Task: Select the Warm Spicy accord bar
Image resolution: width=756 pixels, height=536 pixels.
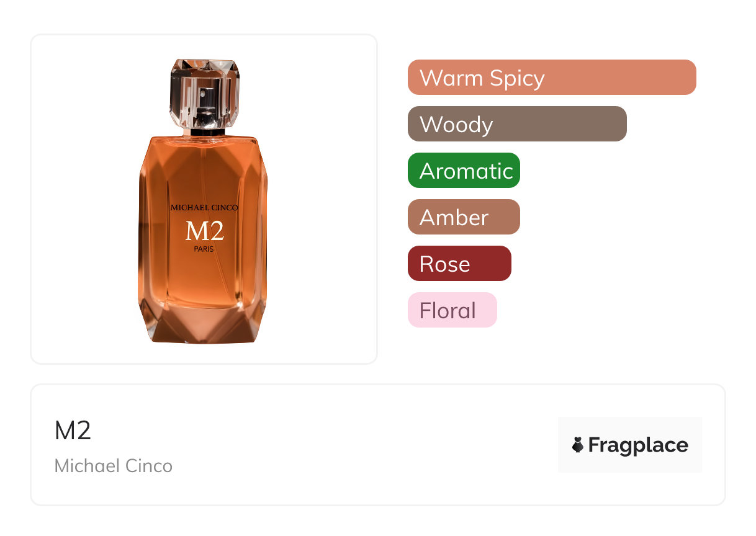Action: (551, 78)
